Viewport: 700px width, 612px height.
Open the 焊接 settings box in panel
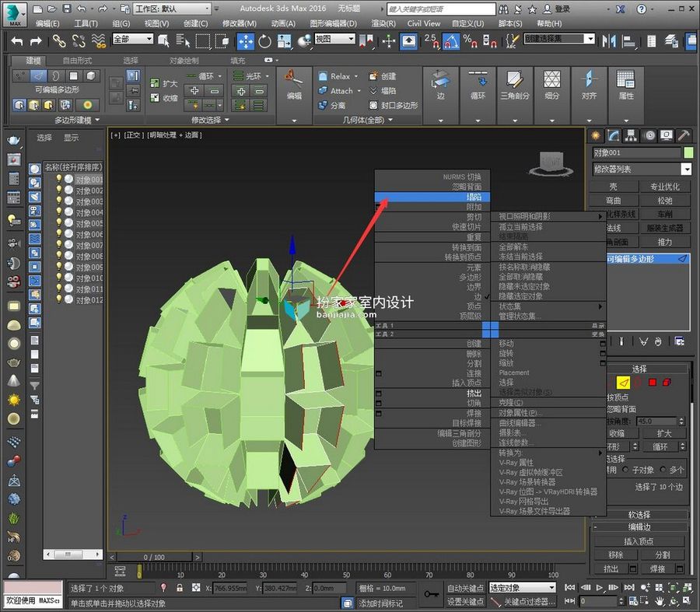point(680,568)
